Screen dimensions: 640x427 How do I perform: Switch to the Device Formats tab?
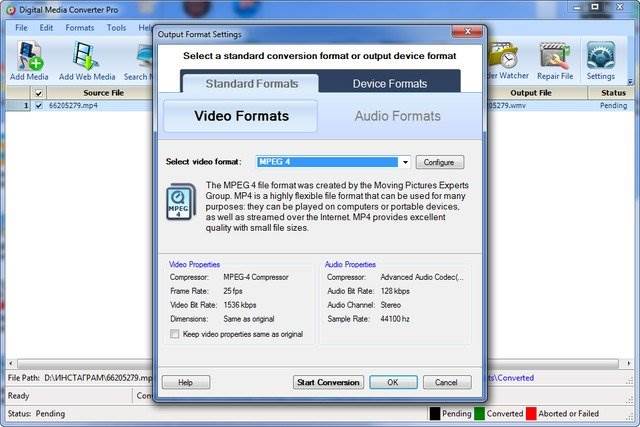coord(390,84)
